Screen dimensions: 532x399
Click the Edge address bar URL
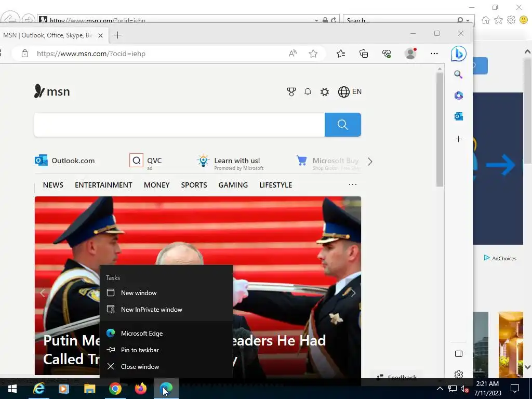pyautogui.click(x=91, y=54)
